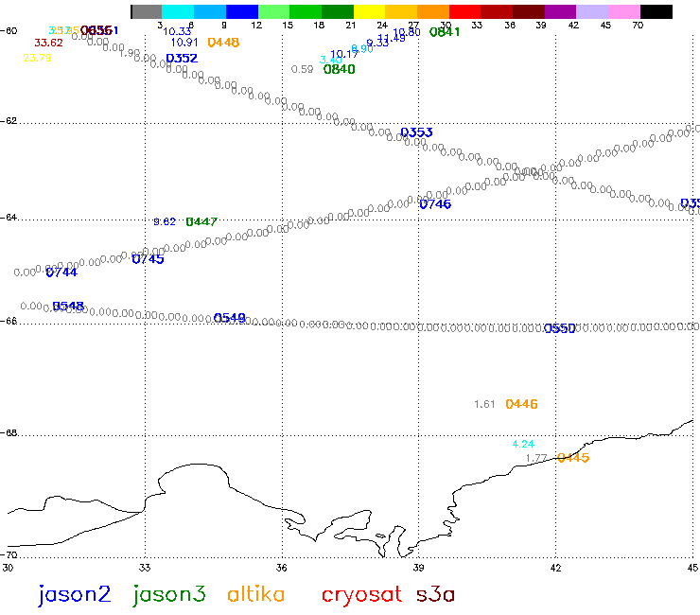Select the blue track label 0550
The image size is (700, 615).
tap(560, 328)
